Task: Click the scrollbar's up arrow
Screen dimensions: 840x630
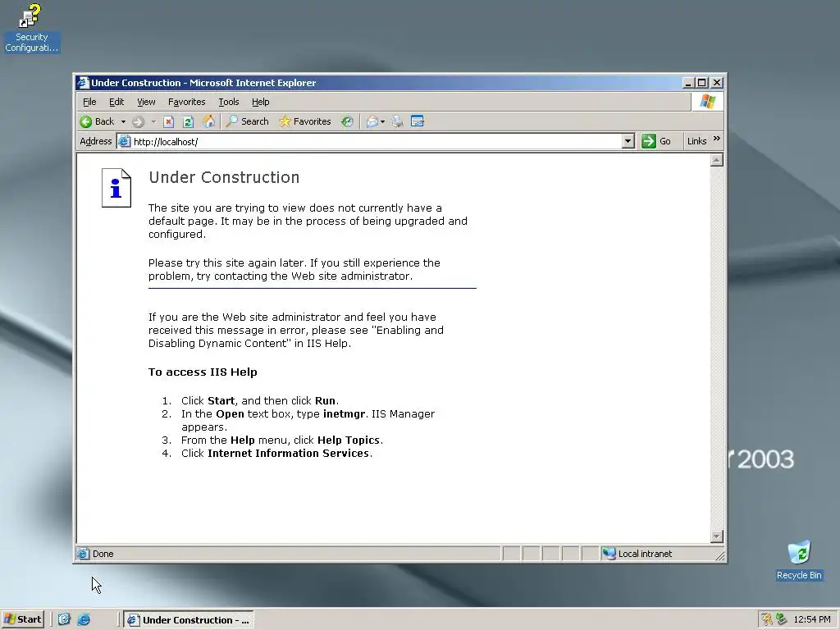Action: [x=716, y=160]
